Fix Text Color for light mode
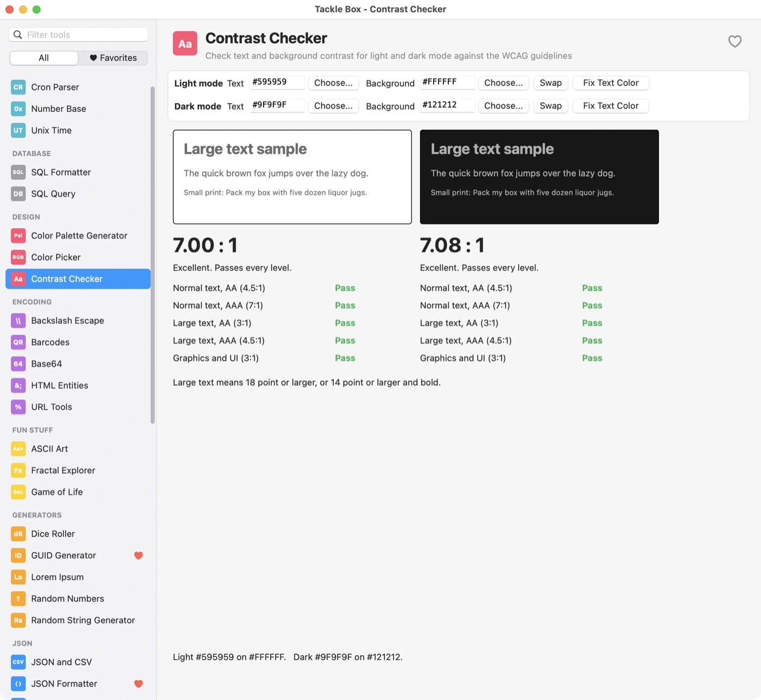The height and width of the screenshot is (700, 761). point(611,83)
